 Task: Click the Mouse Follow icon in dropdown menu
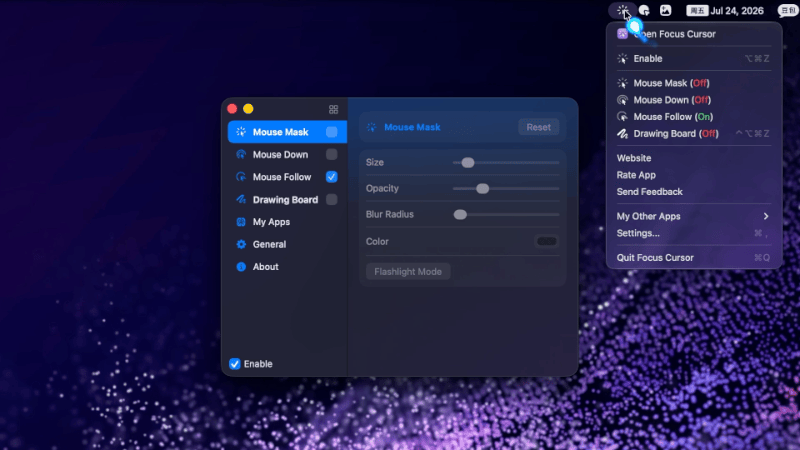pos(622,117)
